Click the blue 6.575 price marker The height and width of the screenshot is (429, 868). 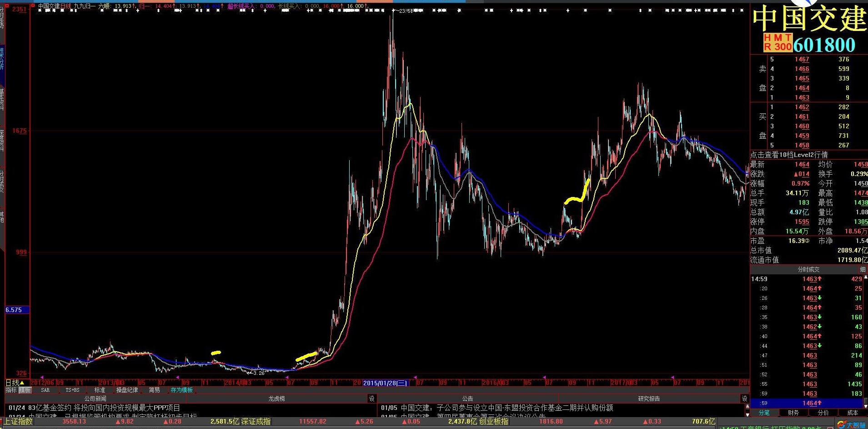[16, 310]
